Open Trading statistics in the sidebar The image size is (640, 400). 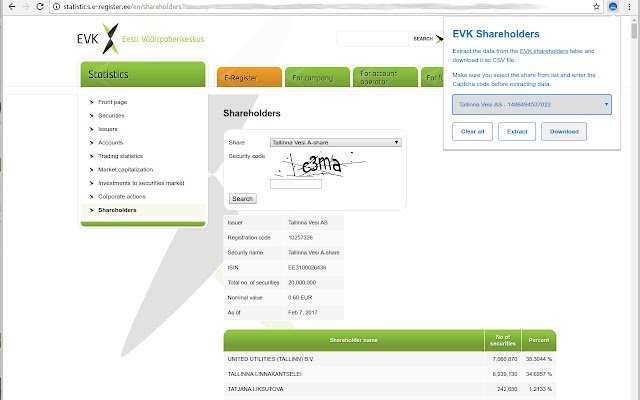120,156
